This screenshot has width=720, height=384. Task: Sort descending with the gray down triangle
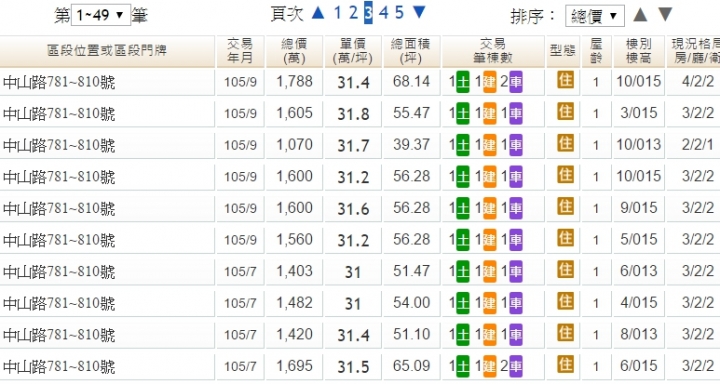665,15
